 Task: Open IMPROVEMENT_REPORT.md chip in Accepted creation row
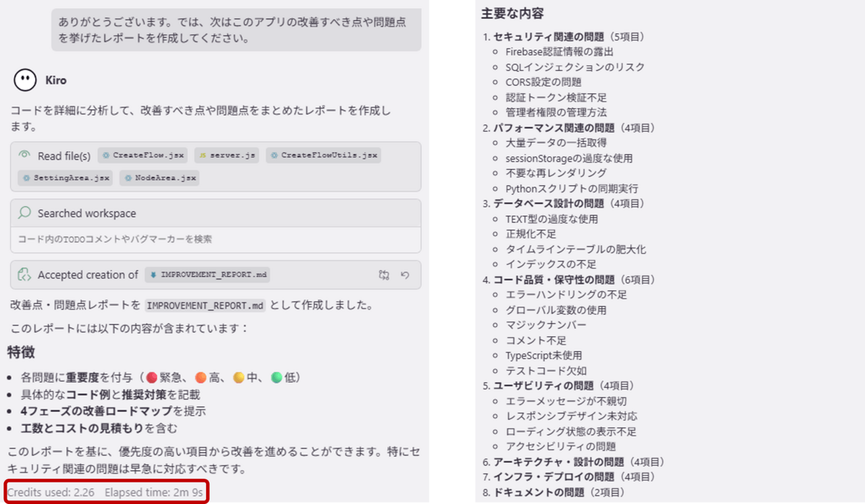click(x=207, y=275)
